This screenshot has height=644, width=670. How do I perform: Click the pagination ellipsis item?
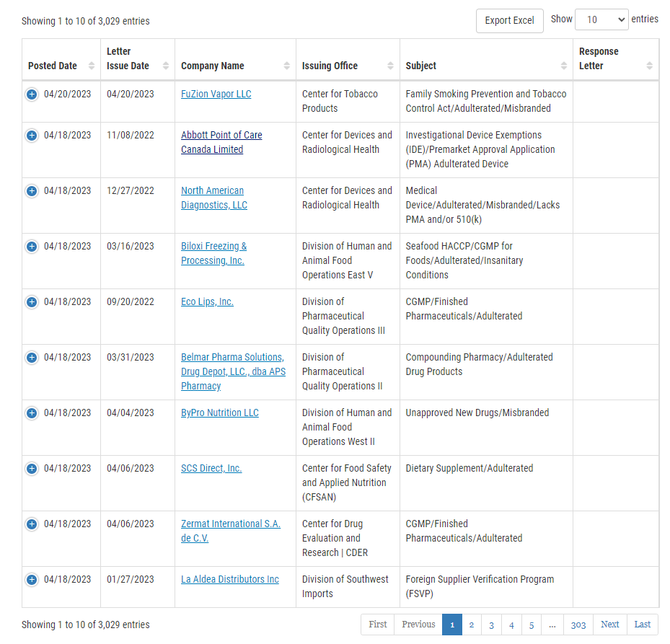[552, 625]
